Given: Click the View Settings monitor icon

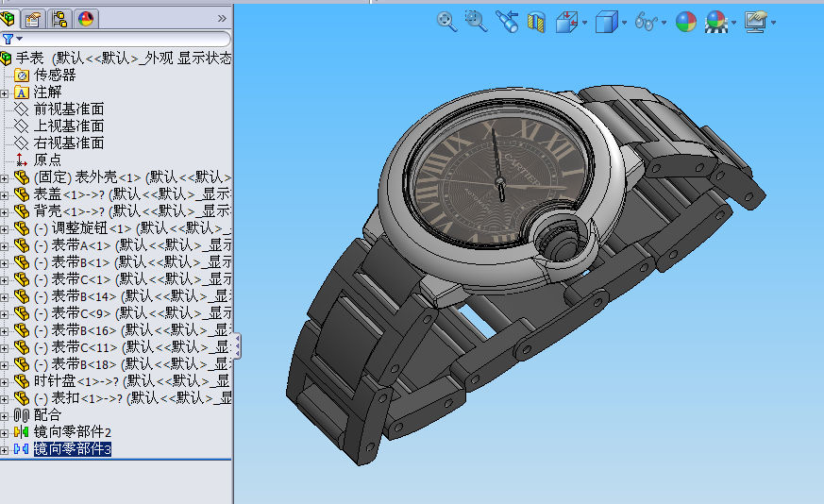Looking at the screenshot, I should coord(756,23).
